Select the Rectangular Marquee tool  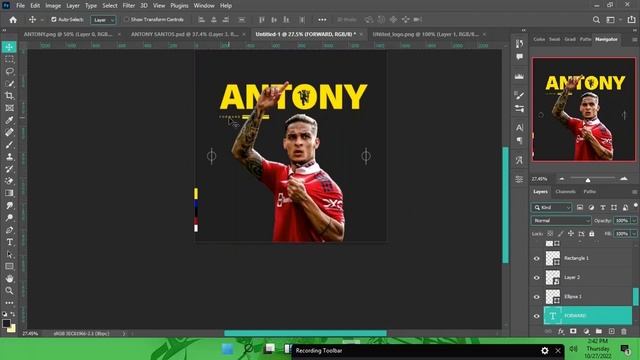point(9,59)
